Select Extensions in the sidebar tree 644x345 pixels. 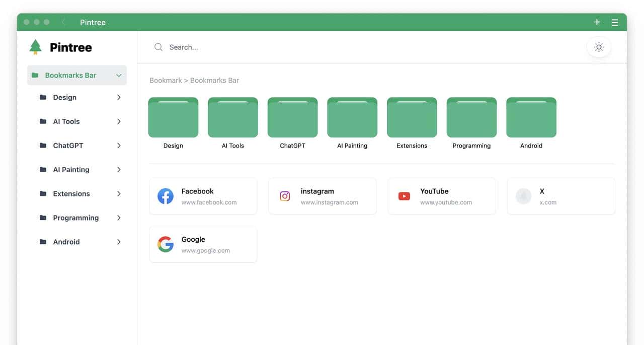click(x=71, y=194)
